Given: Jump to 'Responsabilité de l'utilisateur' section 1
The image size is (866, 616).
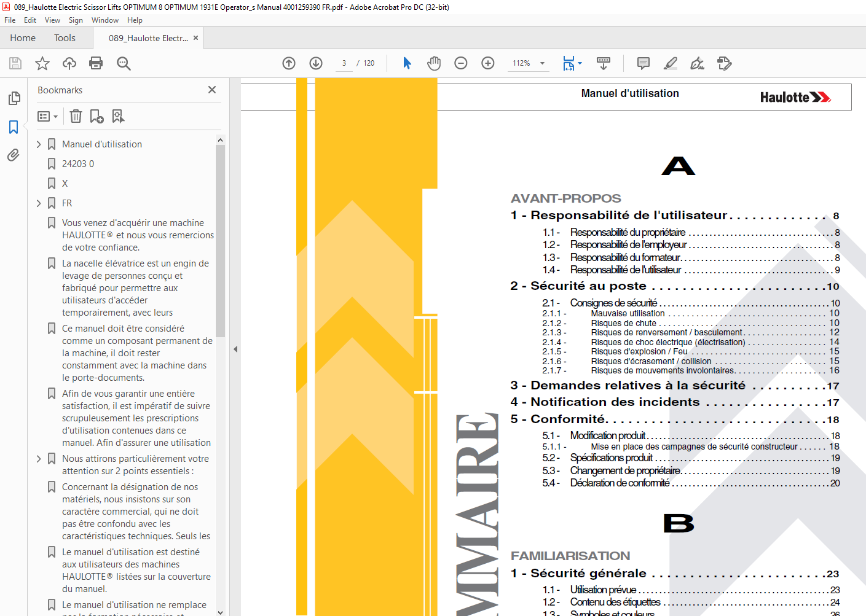Looking at the screenshot, I should (x=675, y=216).
